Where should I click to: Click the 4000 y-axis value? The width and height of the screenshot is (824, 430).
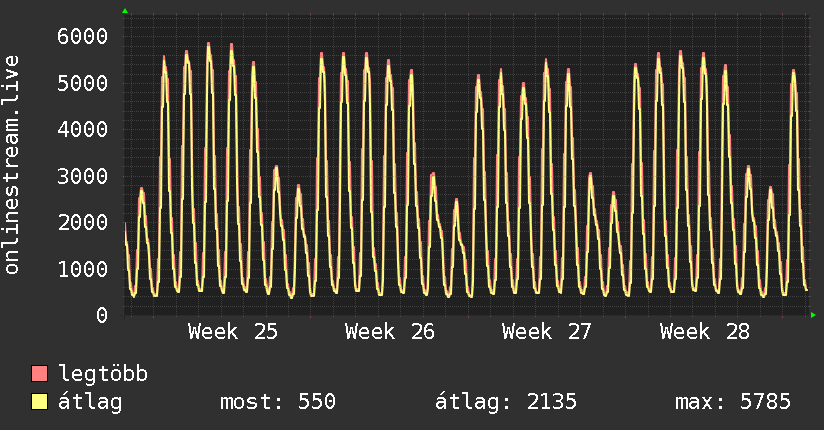click(x=83, y=129)
